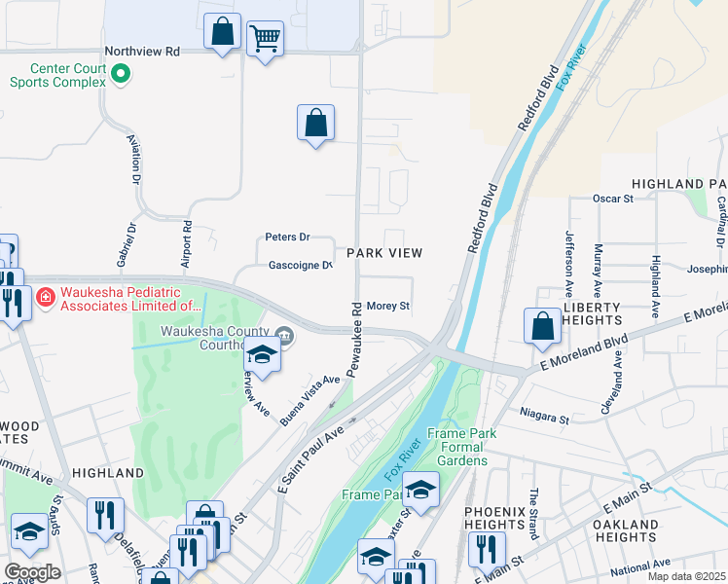Select the restaurant marker near Delafield St
The width and height of the screenshot is (728, 584).
click(x=105, y=515)
